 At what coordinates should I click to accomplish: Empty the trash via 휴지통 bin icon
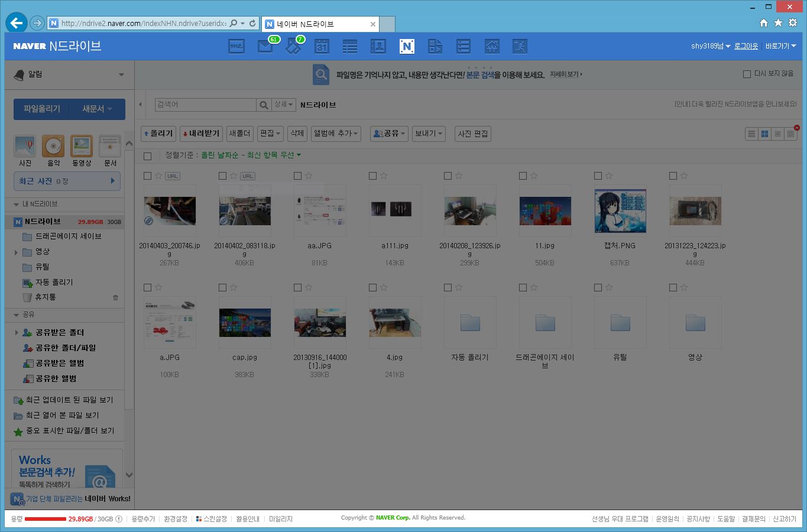115,297
